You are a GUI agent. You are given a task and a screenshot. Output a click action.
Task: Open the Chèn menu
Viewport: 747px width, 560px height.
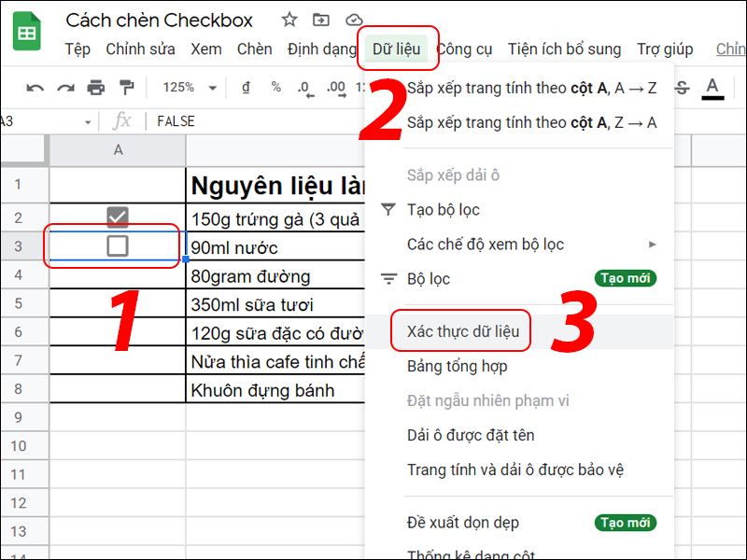point(254,49)
